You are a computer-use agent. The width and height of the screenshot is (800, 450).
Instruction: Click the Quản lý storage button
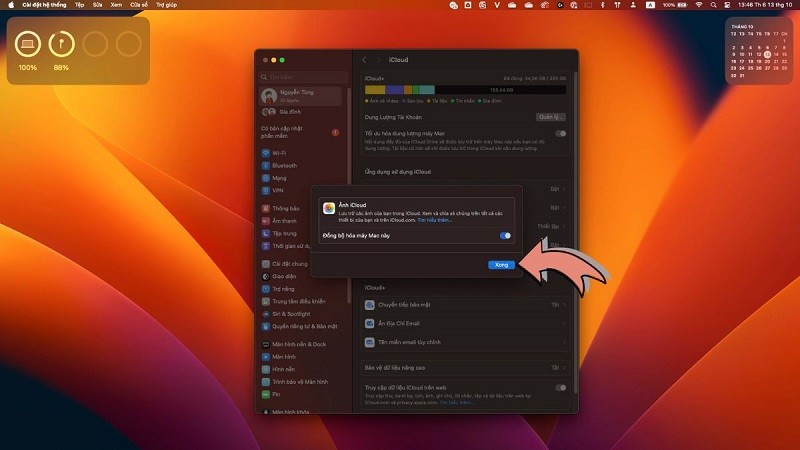[x=551, y=117]
